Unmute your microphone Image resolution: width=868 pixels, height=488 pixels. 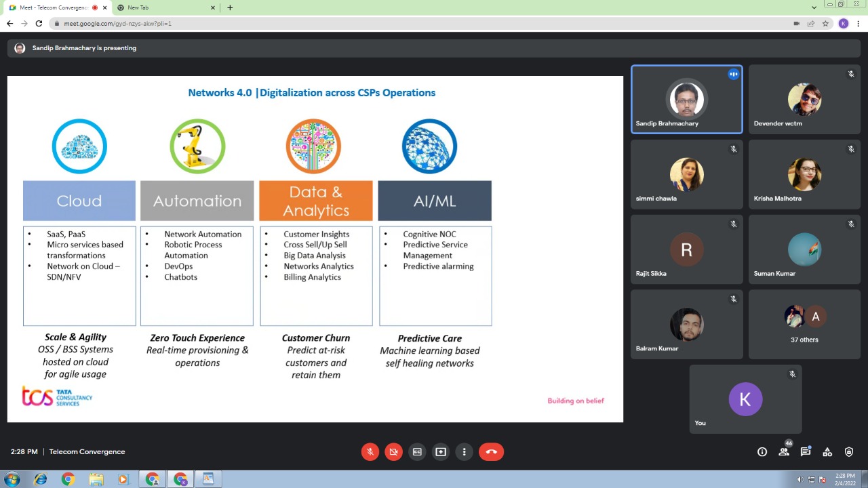coord(370,452)
